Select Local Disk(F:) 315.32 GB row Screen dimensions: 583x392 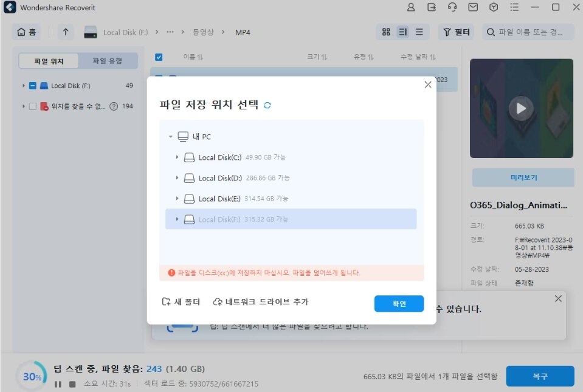coord(291,219)
